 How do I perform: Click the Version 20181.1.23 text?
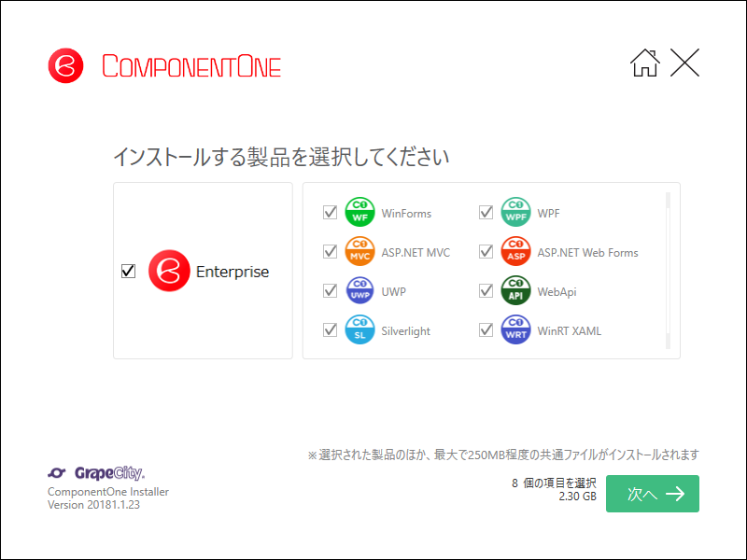[x=94, y=505]
